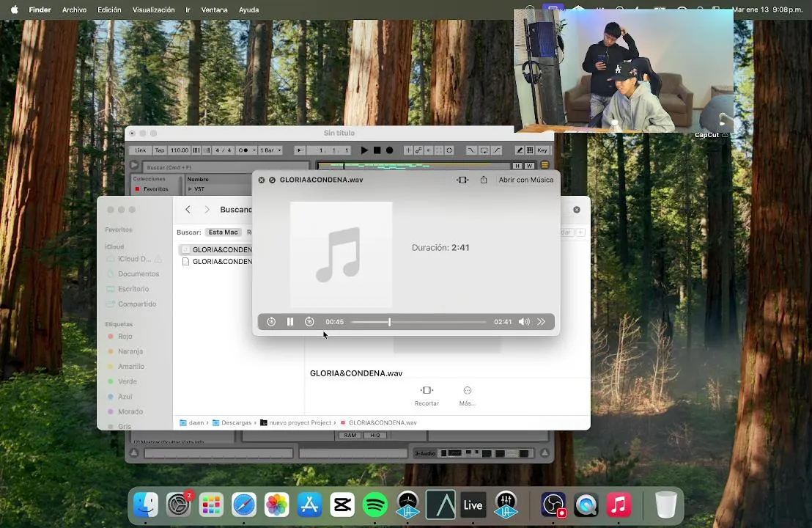The width and height of the screenshot is (812, 528).
Task: Mute the Quick Look volume speaker icon
Action: coord(524,322)
